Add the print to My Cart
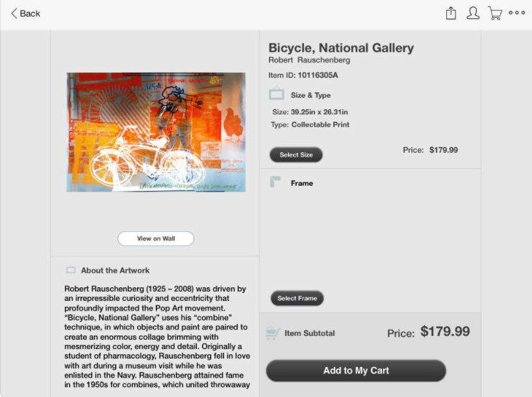The image size is (532, 397). click(x=356, y=370)
